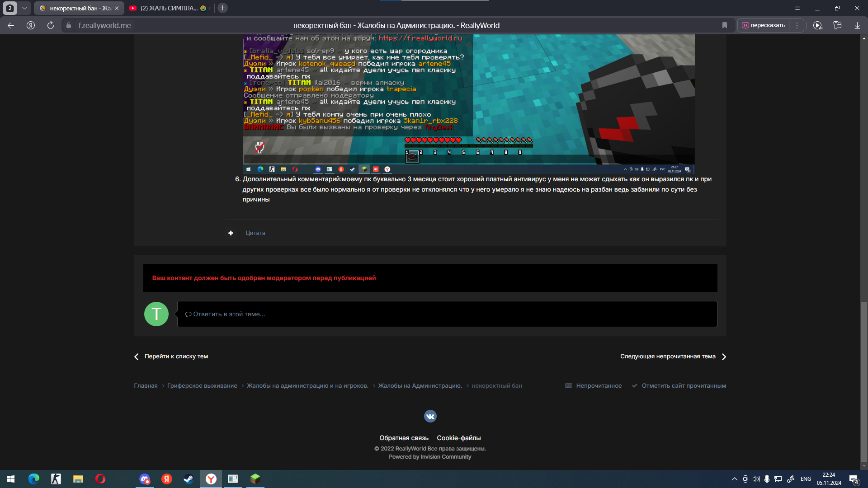Open Steam from the taskbar
The image size is (868, 488).
[x=189, y=479]
